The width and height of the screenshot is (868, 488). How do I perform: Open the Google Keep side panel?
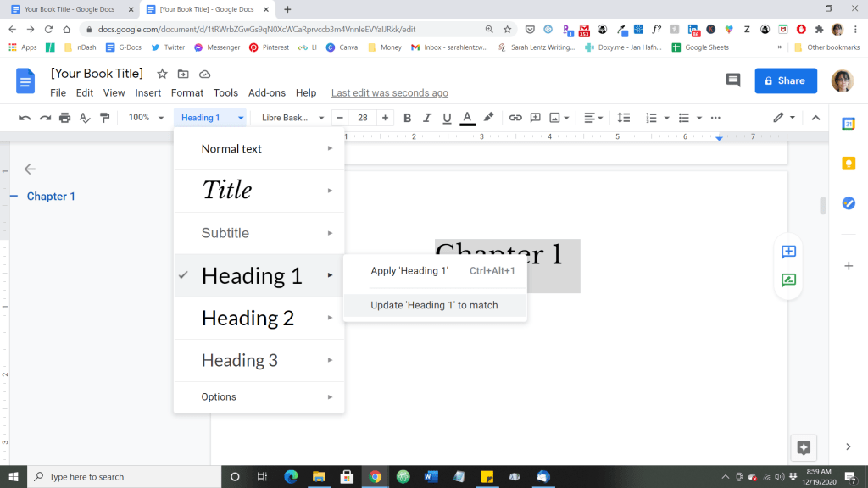pyautogui.click(x=849, y=163)
